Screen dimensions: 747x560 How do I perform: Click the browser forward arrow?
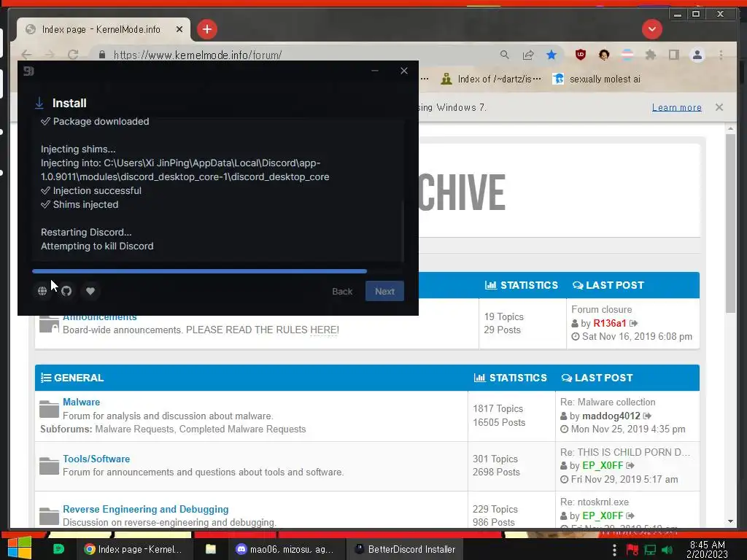[x=50, y=55]
